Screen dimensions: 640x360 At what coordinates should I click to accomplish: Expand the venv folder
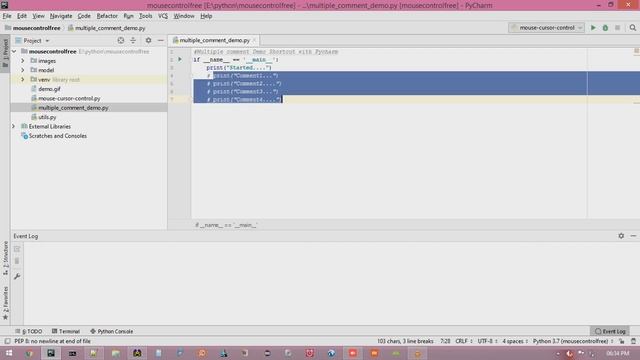coord(23,80)
